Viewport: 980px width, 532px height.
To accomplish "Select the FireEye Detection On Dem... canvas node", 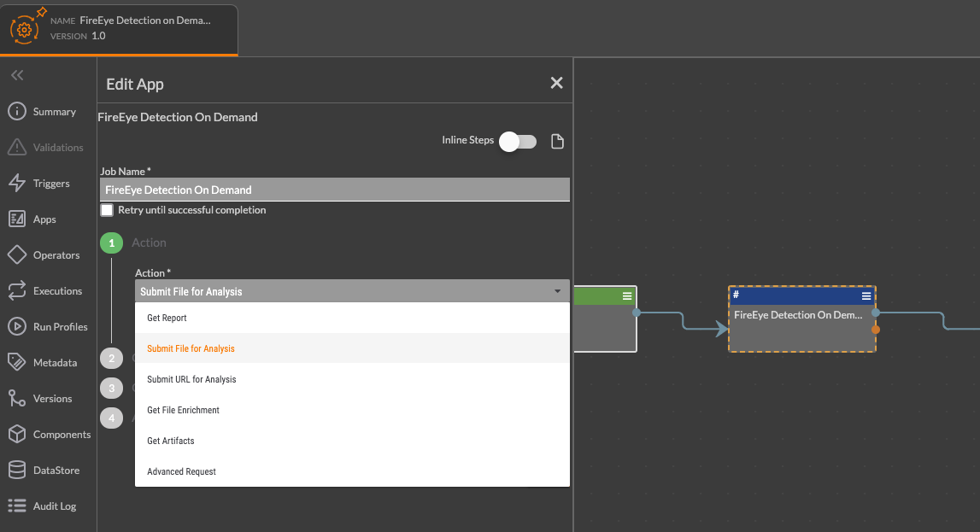I will [802, 319].
